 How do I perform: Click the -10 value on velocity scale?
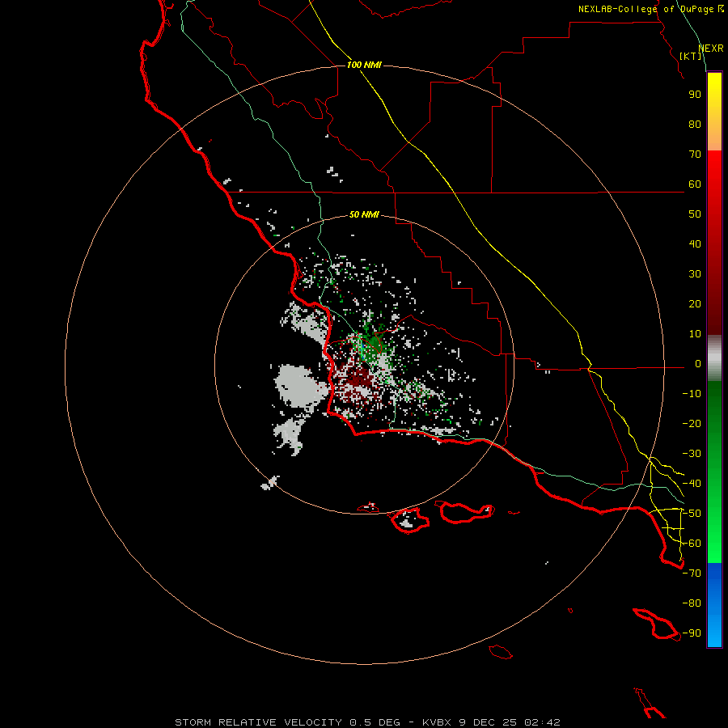pyautogui.click(x=692, y=394)
